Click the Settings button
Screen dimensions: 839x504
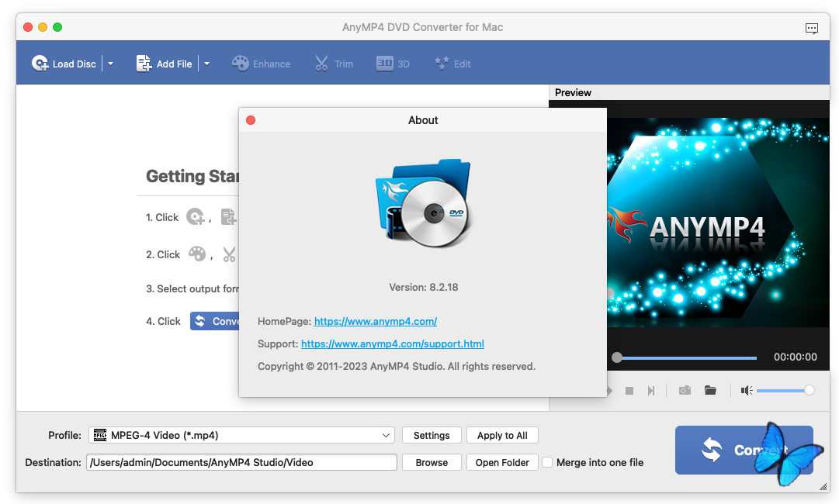[432, 435]
